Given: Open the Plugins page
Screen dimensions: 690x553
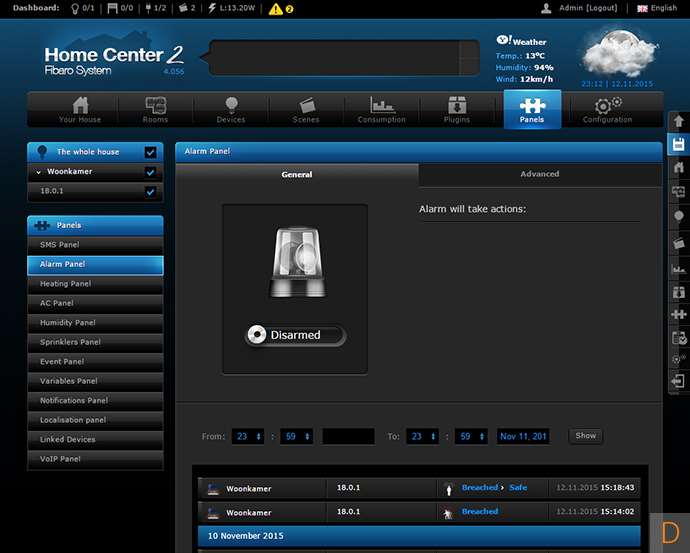Looking at the screenshot, I should pos(457,109).
